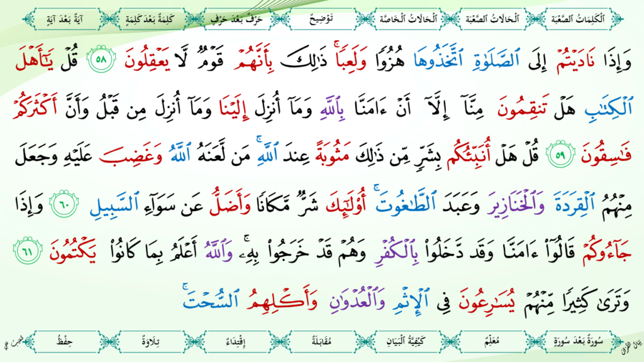
Task: Open كيفية البيان
Action: click(407, 341)
